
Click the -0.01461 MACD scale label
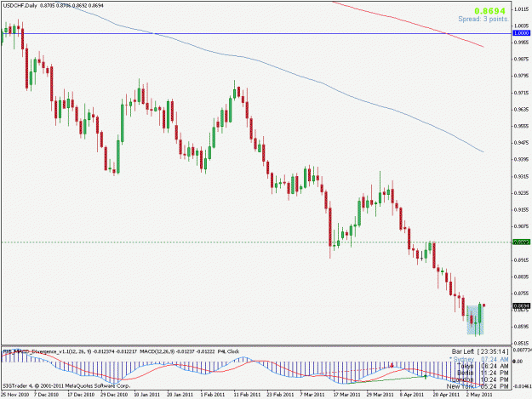(522, 386)
